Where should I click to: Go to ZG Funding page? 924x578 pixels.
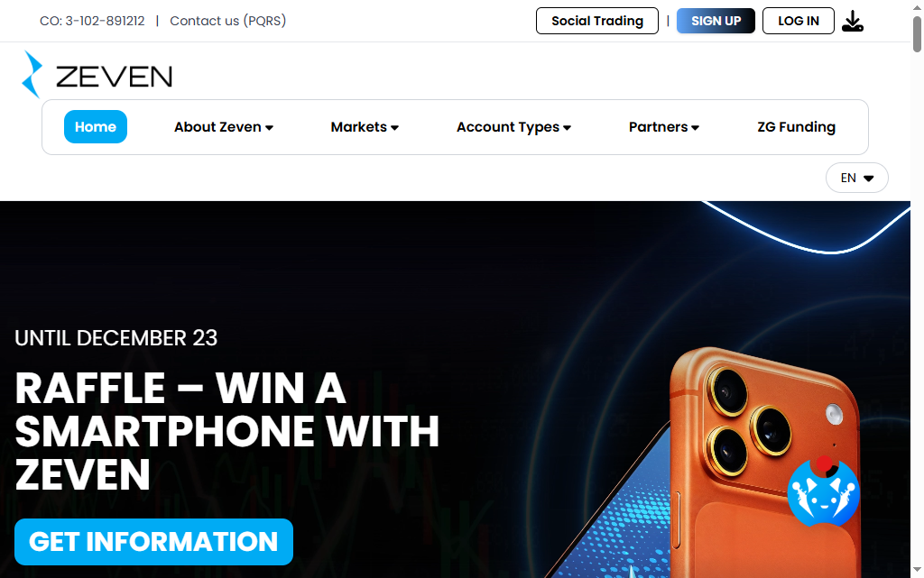[796, 127]
